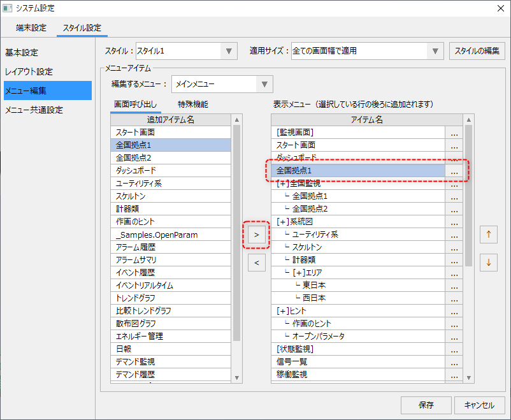Click the 保存 button
This screenshot has height=420, width=511.
426,405
